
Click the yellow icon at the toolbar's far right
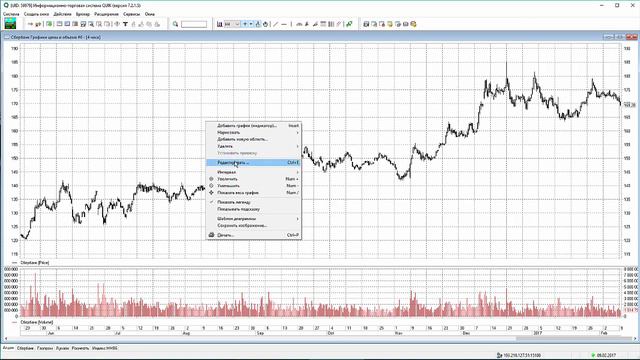point(413,24)
